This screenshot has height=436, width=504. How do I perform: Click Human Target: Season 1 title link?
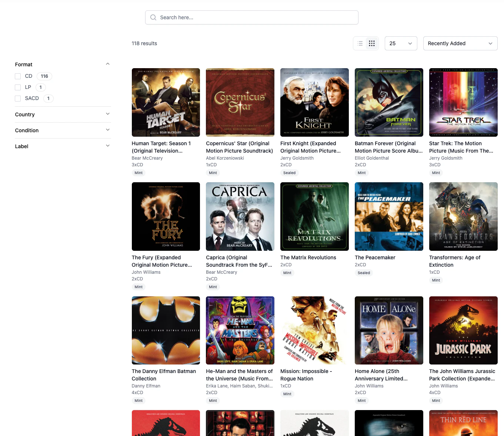coord(161,147)
